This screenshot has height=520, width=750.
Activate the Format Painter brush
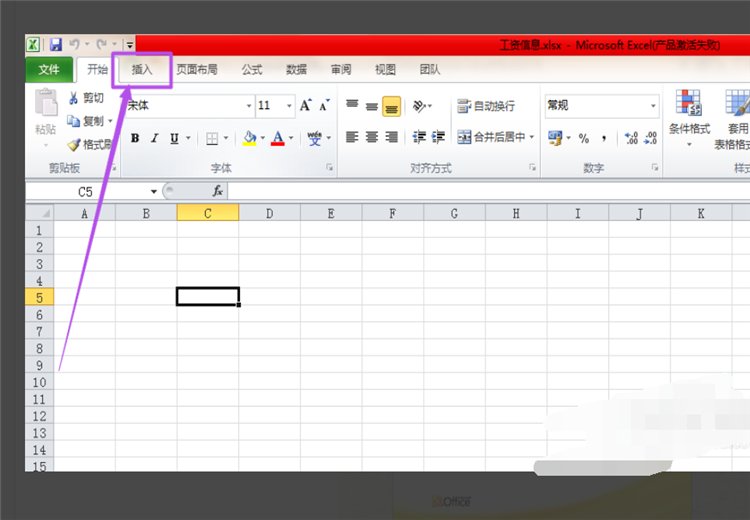(89, 144)
